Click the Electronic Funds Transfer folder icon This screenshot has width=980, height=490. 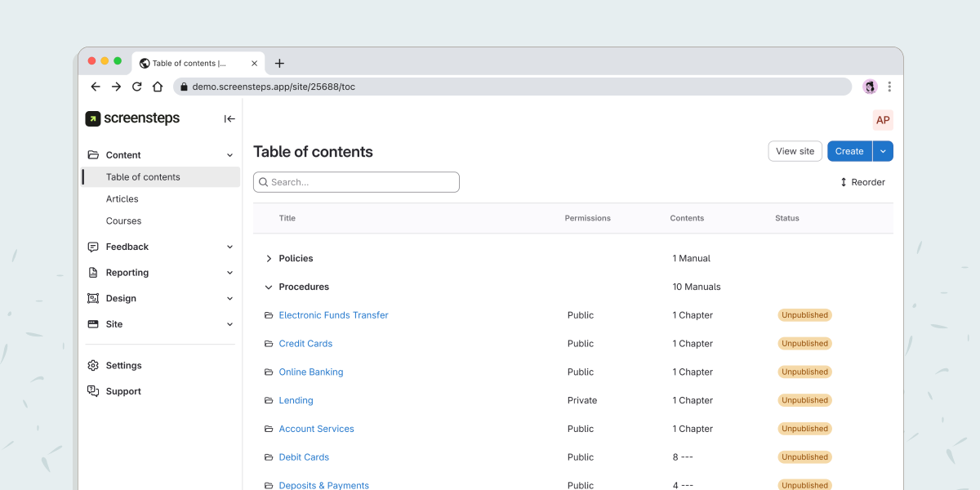point(269,315)
